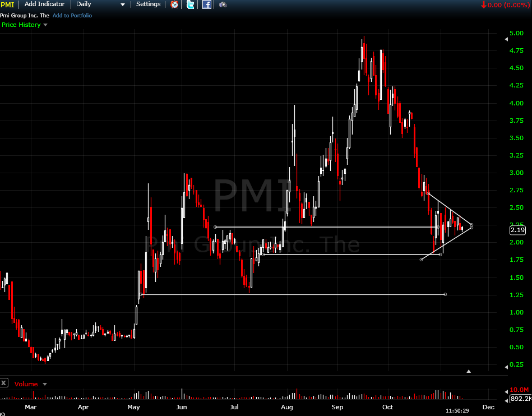The height and width of the screenshot is (416, 532).
Task: Click the Jun label on the time axis
Action: (x=182, y=407)
